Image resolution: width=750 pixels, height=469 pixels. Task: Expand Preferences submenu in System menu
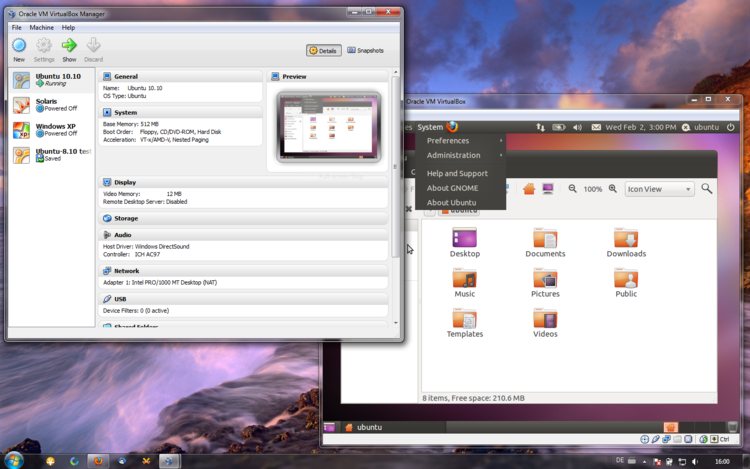pyautogui.click(x=460, y=141)
